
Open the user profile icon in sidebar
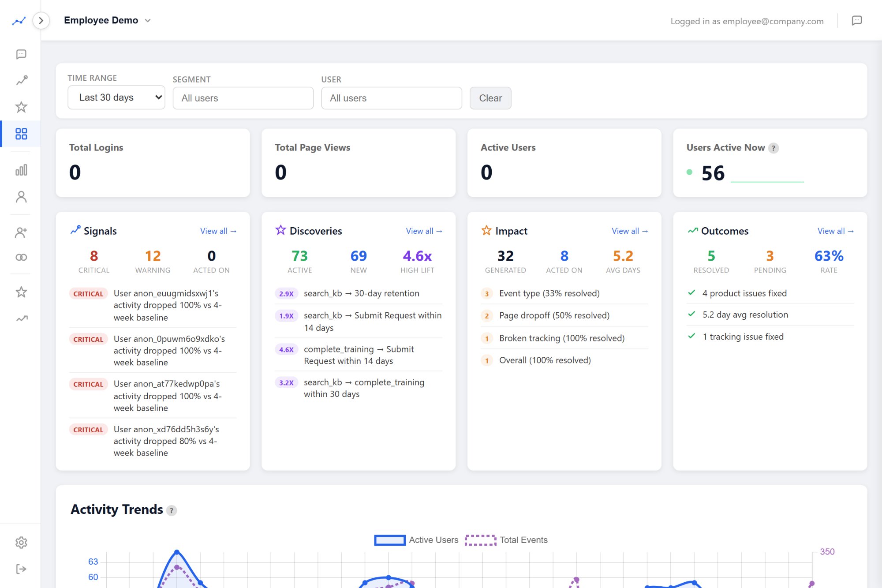(21, 197)
